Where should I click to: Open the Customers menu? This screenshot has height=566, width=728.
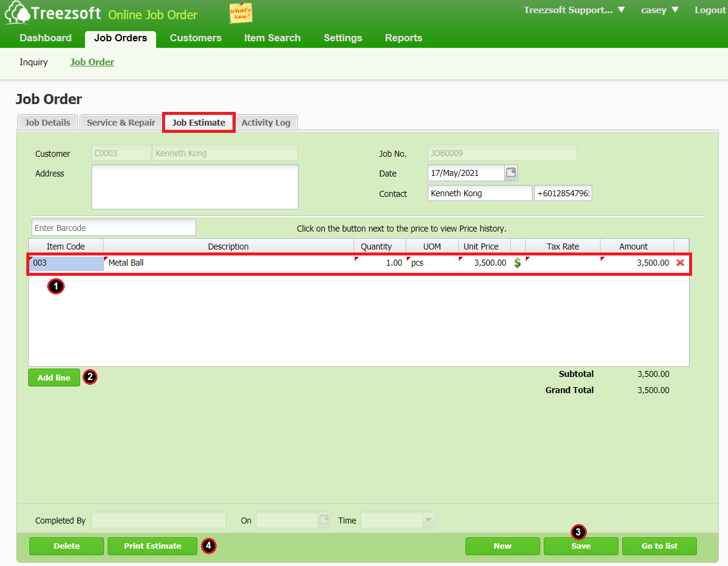(x=196, y=38)
